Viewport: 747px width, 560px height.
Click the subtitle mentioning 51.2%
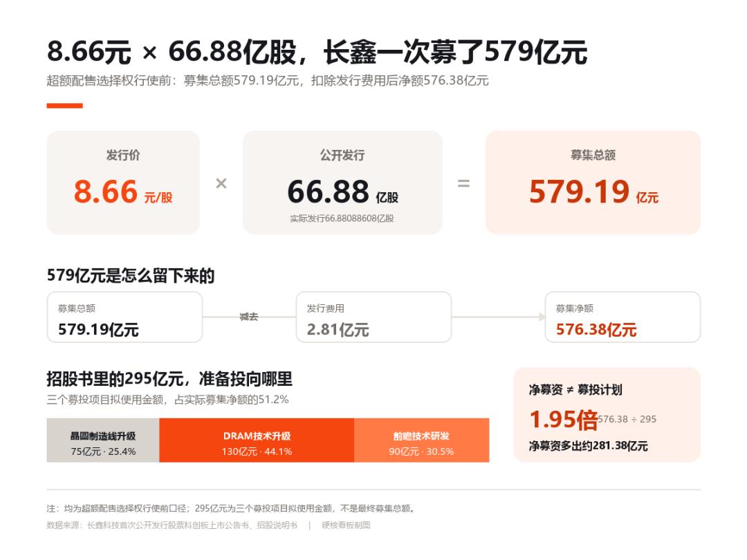(x=167, y=400)
